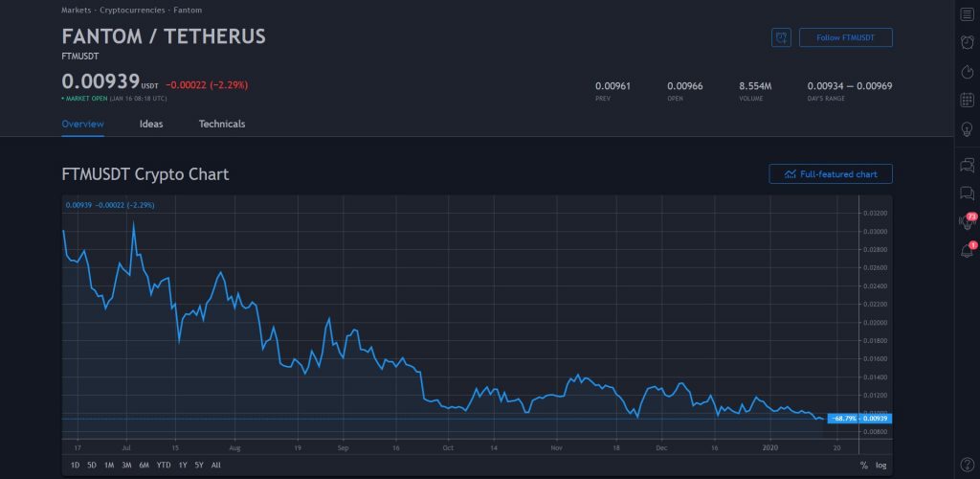This screenshot has height=479, width=980.
Task: Select the 6M time range
Action: pyautogui.click(x=144, y=466)
